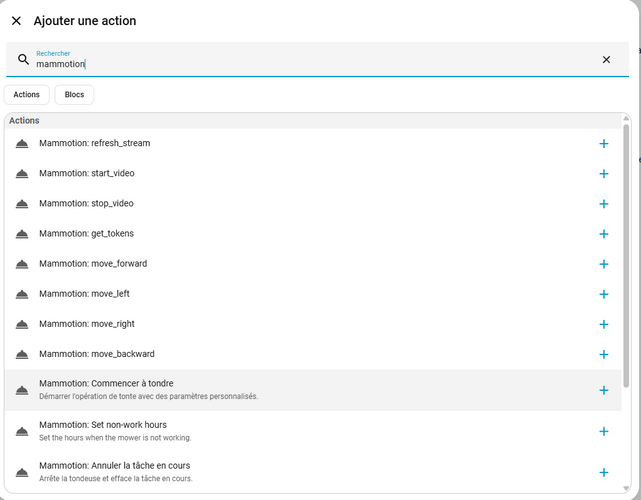Add the move_right action via plus
This screenshot has width=641, height=500.
[604, 324]
